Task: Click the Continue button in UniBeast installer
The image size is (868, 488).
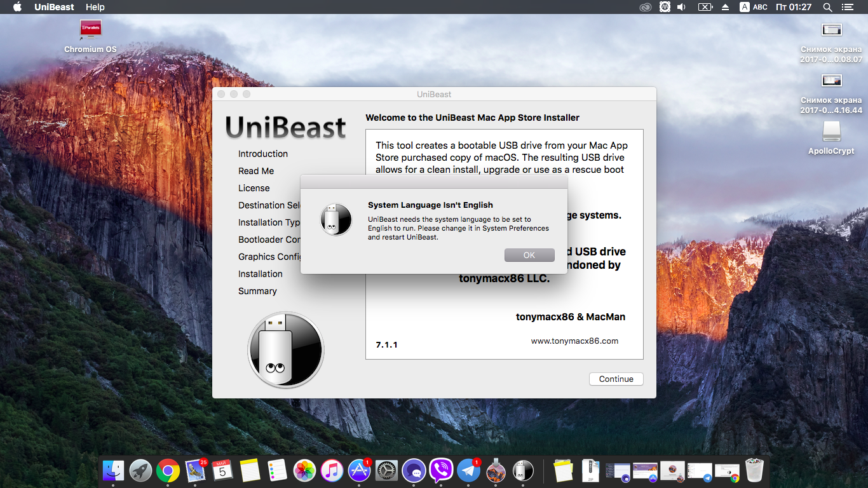Action: click(x=616, y=379)
